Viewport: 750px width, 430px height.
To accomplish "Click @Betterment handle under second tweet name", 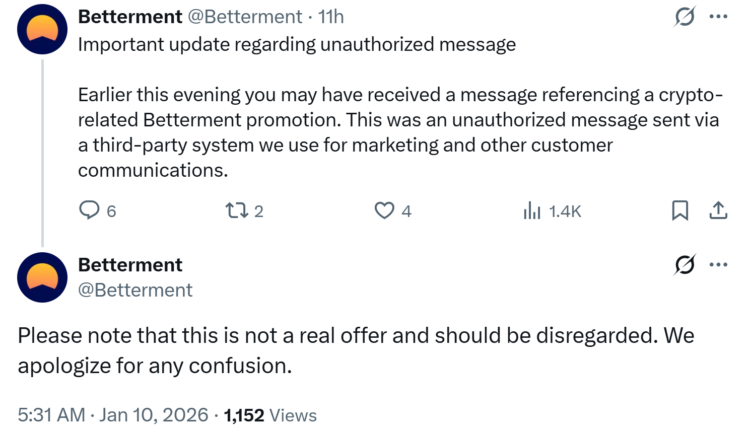I will tap(135, 290).
